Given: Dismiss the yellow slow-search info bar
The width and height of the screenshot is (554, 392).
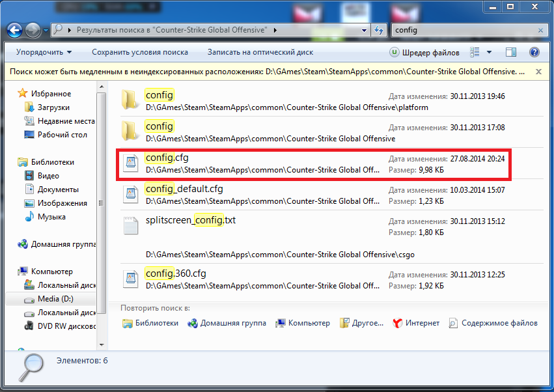Looking at the screenshot, I should 538,72.
